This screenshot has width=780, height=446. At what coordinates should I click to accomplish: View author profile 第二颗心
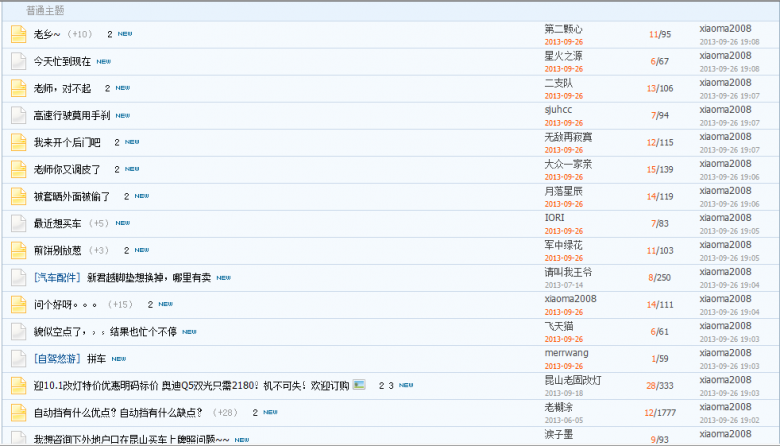pos(563,29)
